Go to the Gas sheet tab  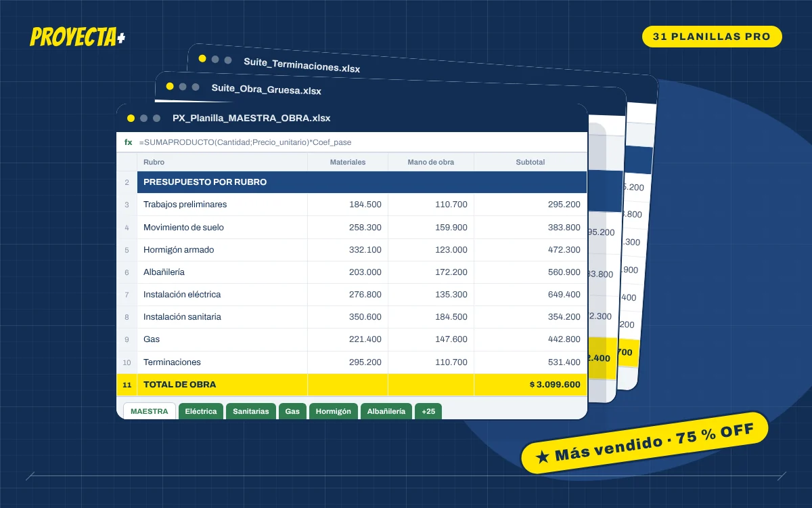292,411
